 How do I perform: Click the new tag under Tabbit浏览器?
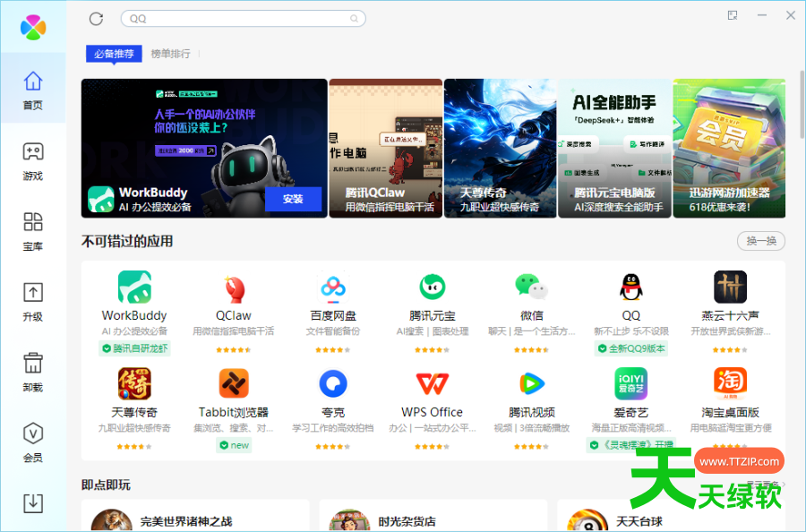click(234, 445)
